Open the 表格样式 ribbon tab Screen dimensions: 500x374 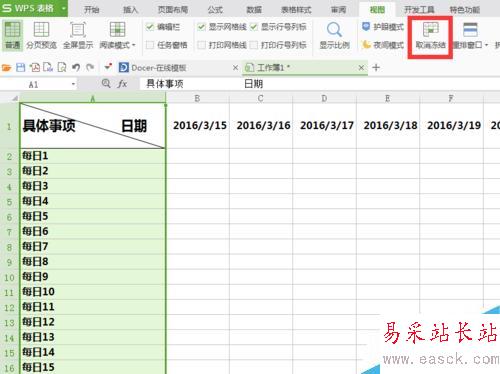[x=296, y=10]
